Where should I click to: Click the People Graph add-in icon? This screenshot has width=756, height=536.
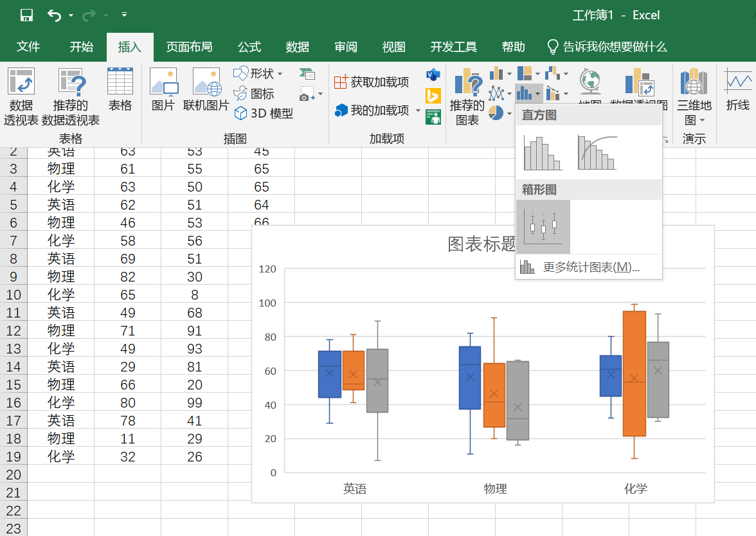click(433, 117)
